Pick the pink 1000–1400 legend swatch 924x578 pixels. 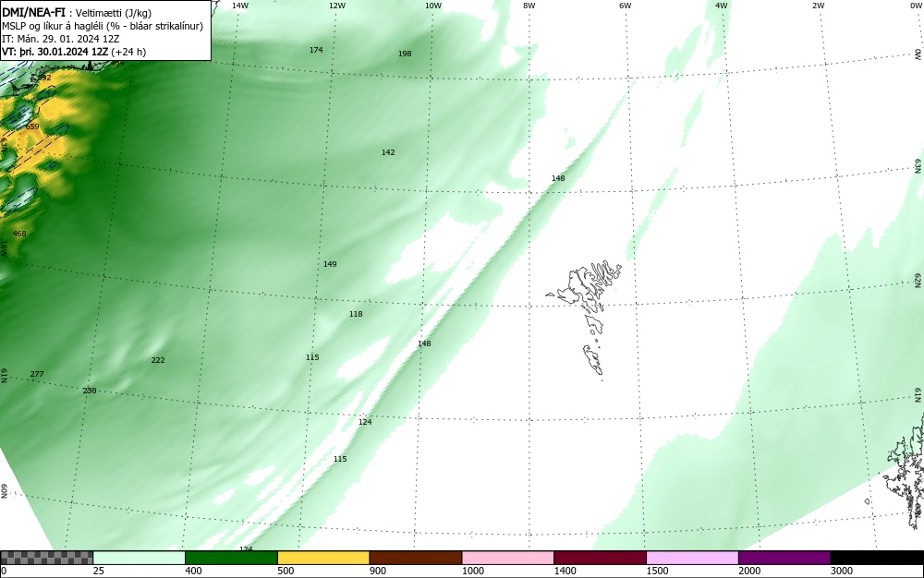(508, 558)
